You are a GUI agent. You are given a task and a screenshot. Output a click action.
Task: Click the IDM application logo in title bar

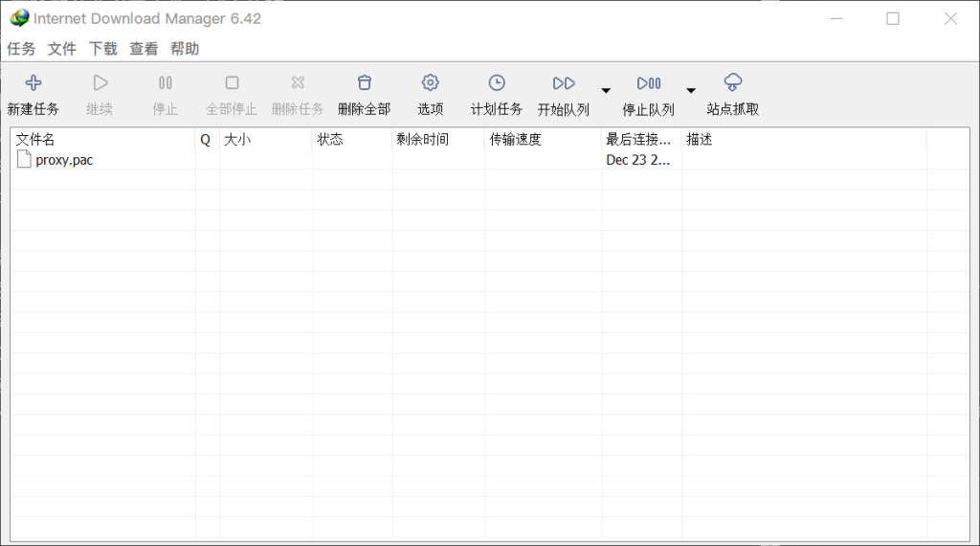tap(19, 18)
